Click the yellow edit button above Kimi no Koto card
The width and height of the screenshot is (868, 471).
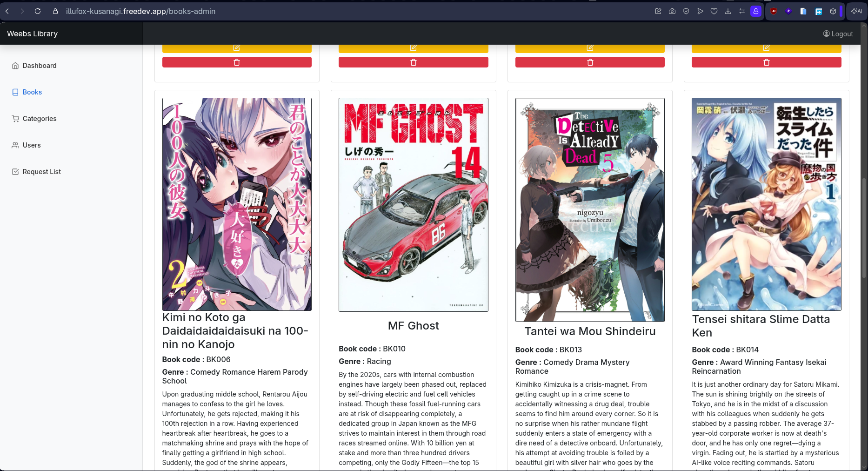click(x=237, y=48)
